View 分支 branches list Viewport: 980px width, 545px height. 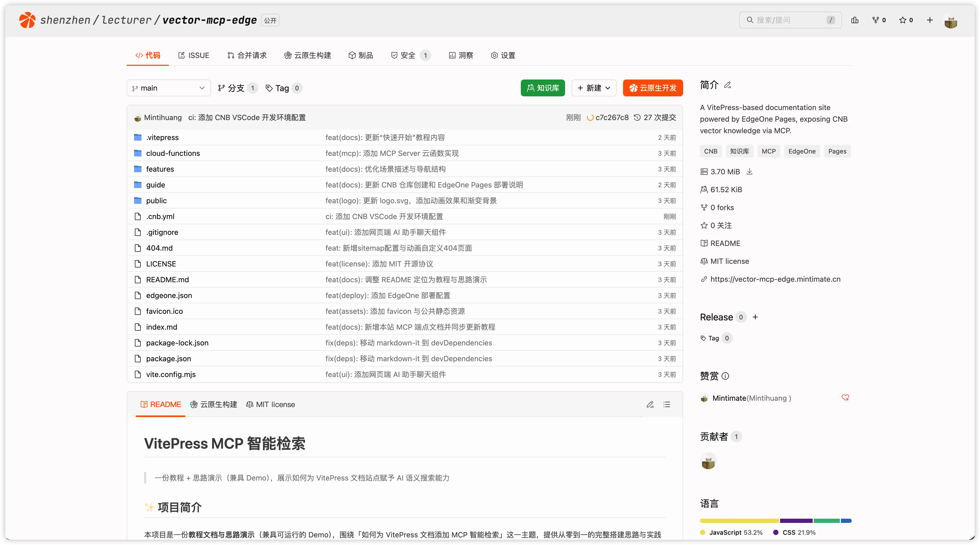(237, 88)
